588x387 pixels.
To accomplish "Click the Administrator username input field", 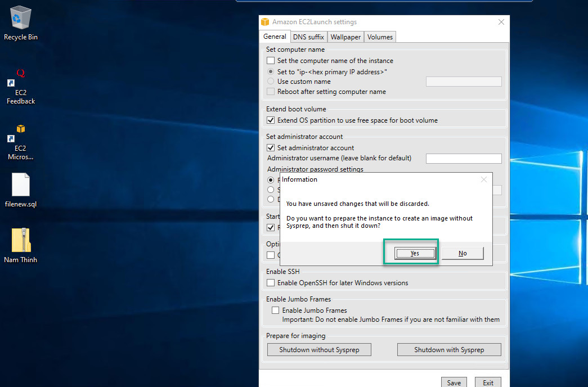I will [x=464, y=158].
